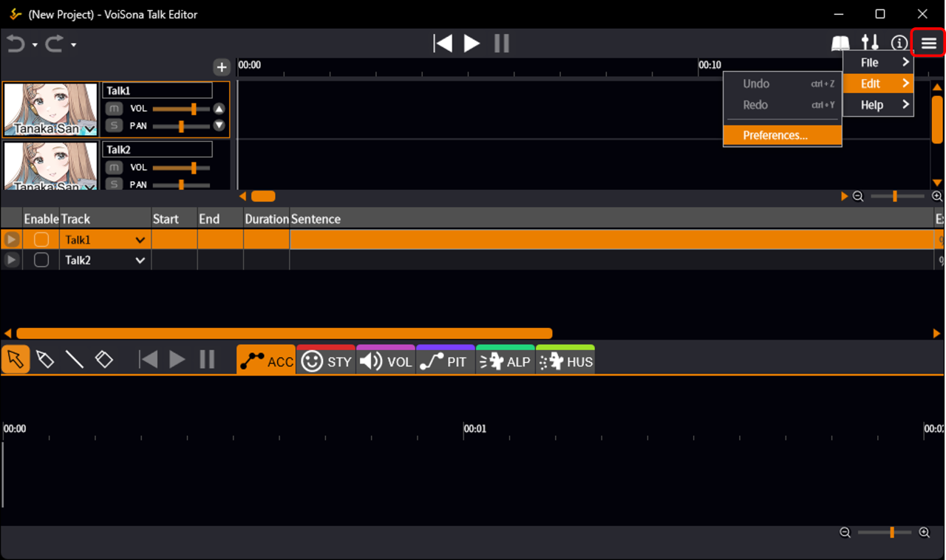
Task: Switch to the VOL volume tab
Action: [x=386, y=360]
